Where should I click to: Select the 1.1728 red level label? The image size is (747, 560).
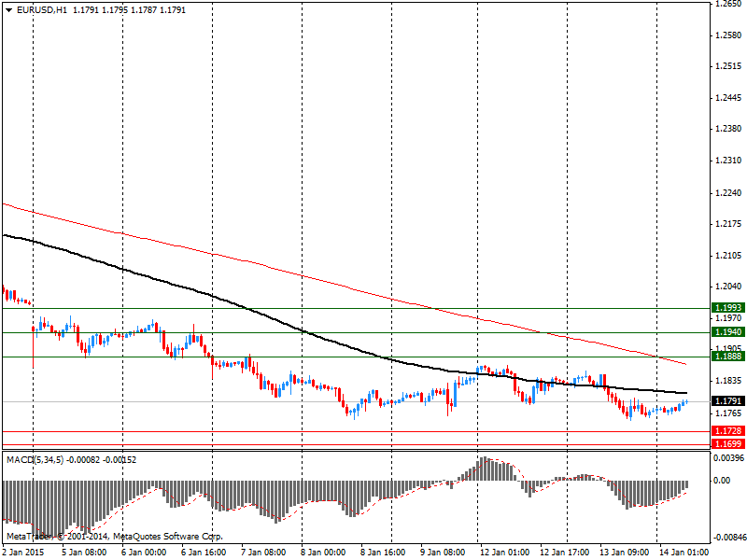[x=728, y=431]
